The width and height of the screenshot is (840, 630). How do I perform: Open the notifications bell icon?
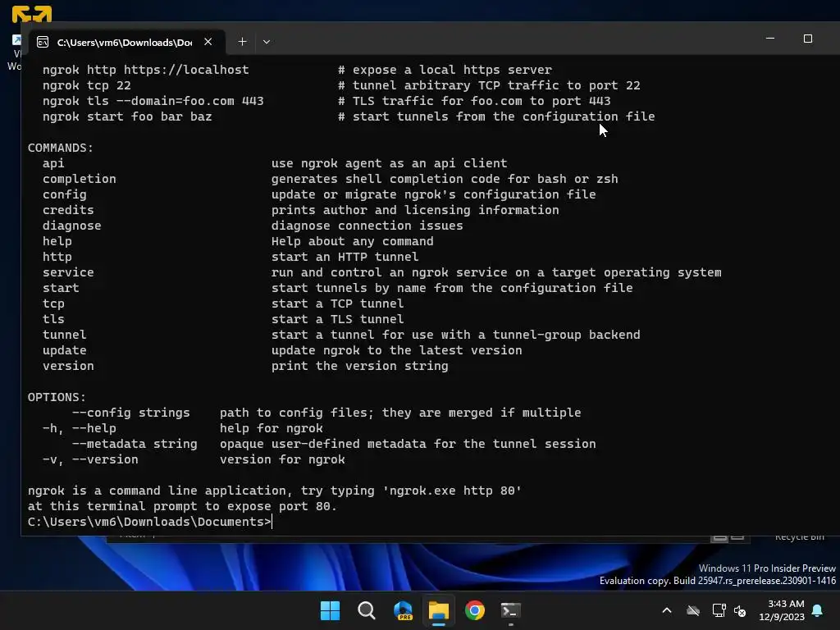818,610
